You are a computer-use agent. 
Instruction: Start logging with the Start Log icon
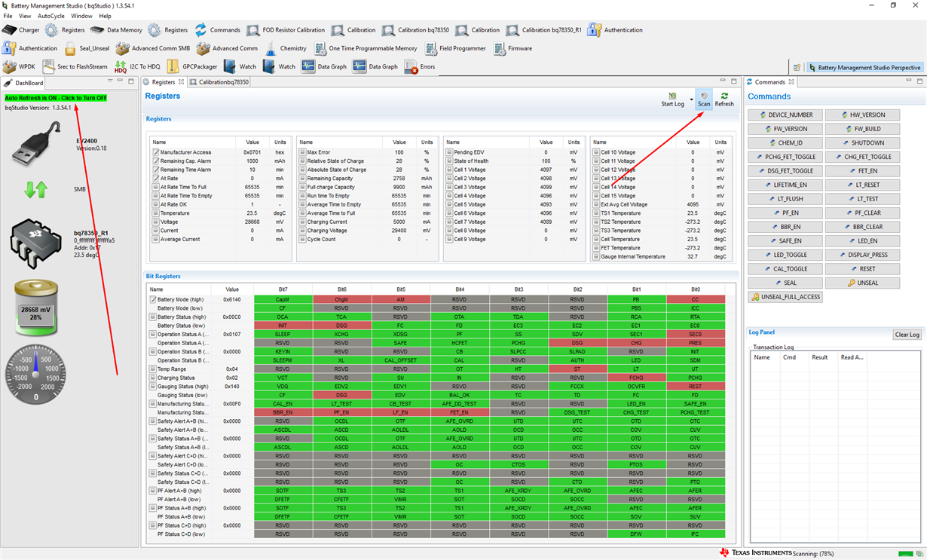pyautogui.click(x=673, y=99)
